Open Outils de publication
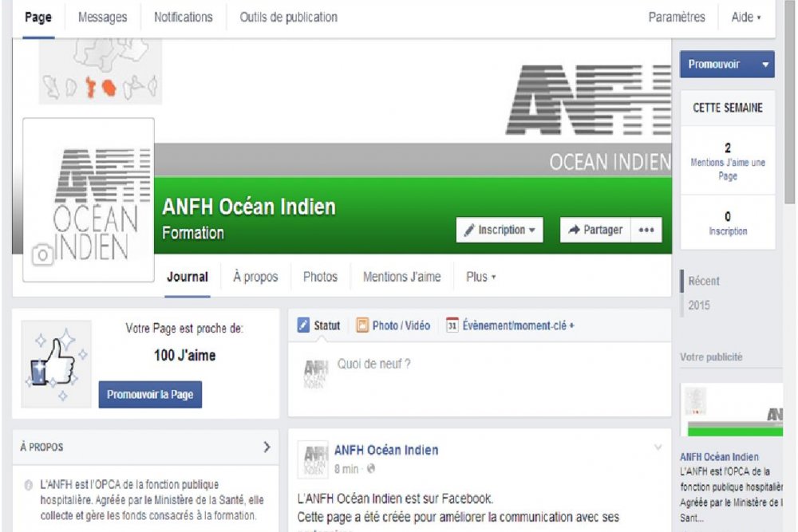 point(289,18)
